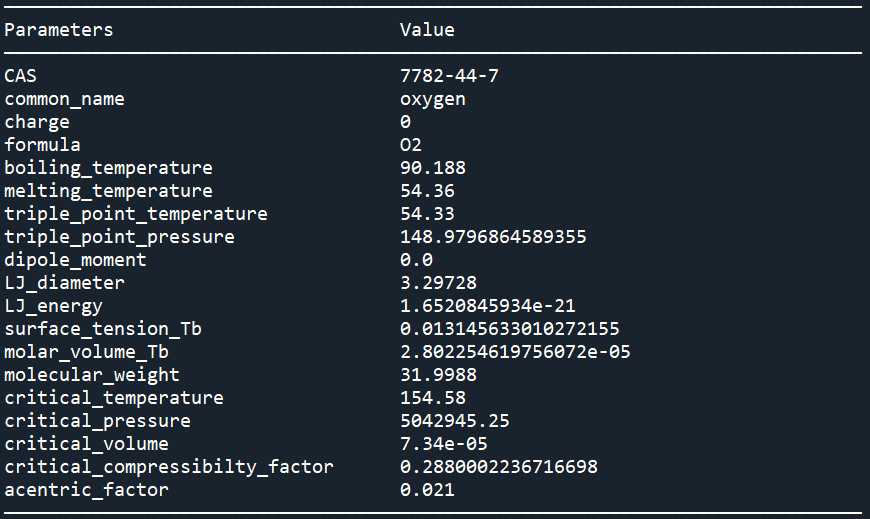
Task: Select the CAS number 7782-44-7
Action: [x=449, y=75]
